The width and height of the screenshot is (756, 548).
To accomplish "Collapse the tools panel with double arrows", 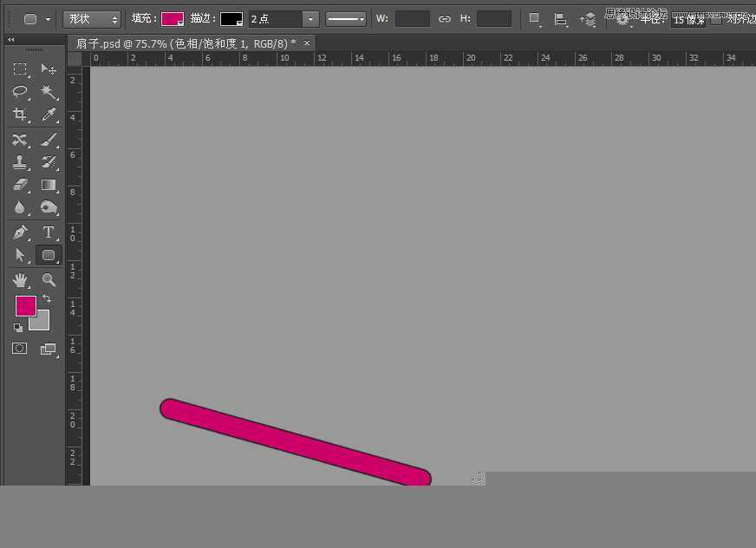I will pos(11,40).
